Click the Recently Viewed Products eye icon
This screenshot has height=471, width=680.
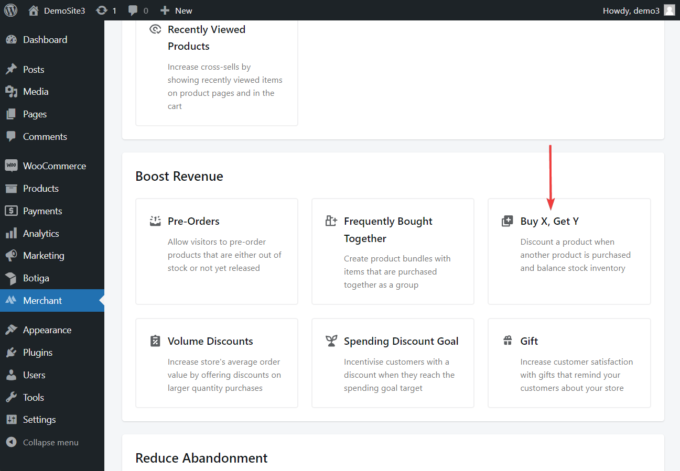tap(155, 29)
